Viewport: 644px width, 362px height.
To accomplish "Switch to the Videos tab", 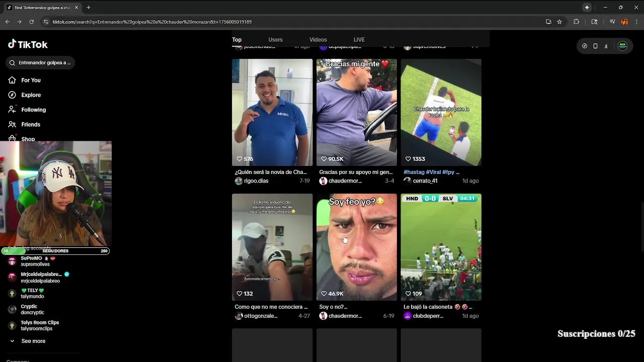I will [x=318, y=40].
